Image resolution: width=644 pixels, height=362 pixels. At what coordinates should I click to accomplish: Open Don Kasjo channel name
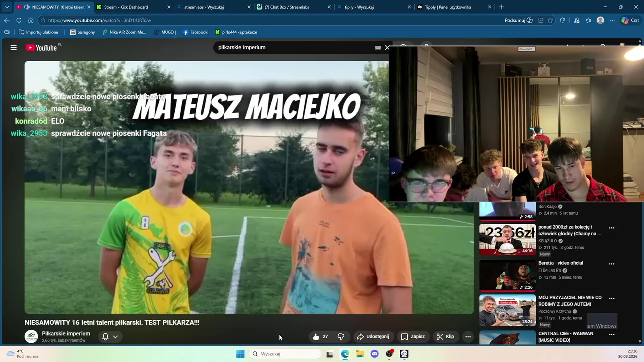tap(547, 206)
